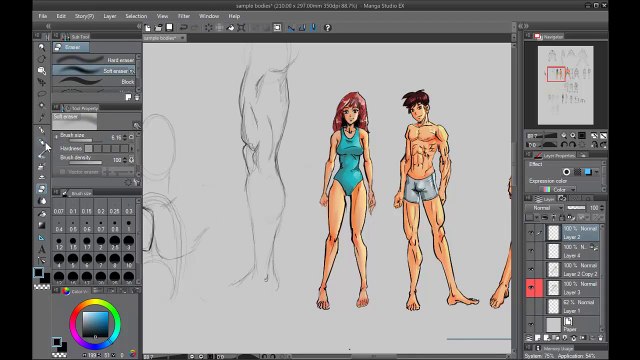Open the Layer menu
The width and height of the screenshot is (640, 360).
click(110, 16)
